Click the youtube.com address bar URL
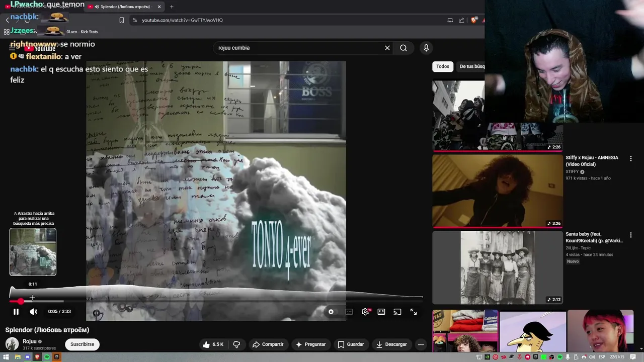 pos(182,20)
